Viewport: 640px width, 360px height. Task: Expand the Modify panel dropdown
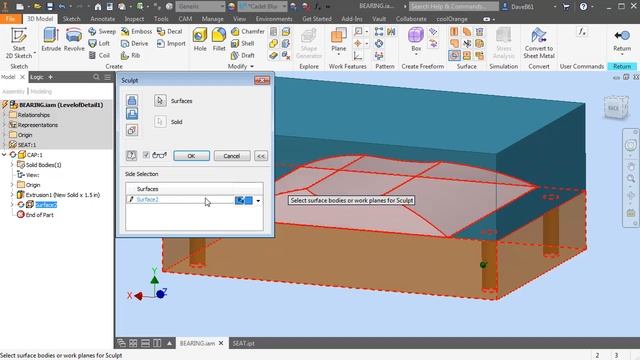point(252,66)
